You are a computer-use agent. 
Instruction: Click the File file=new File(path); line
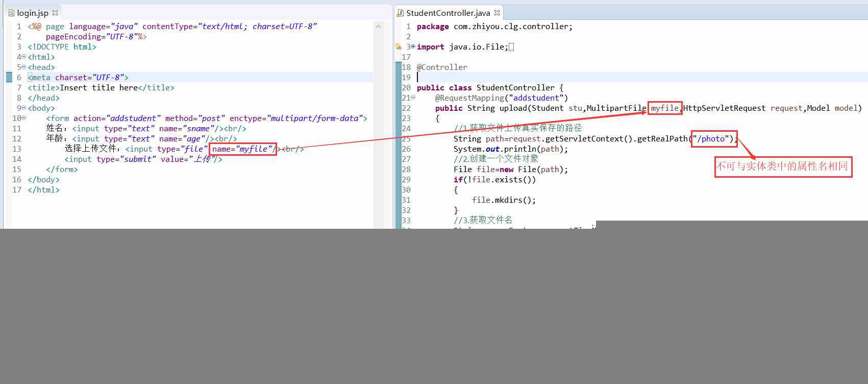pyautogui.click(x=510, y=170)
